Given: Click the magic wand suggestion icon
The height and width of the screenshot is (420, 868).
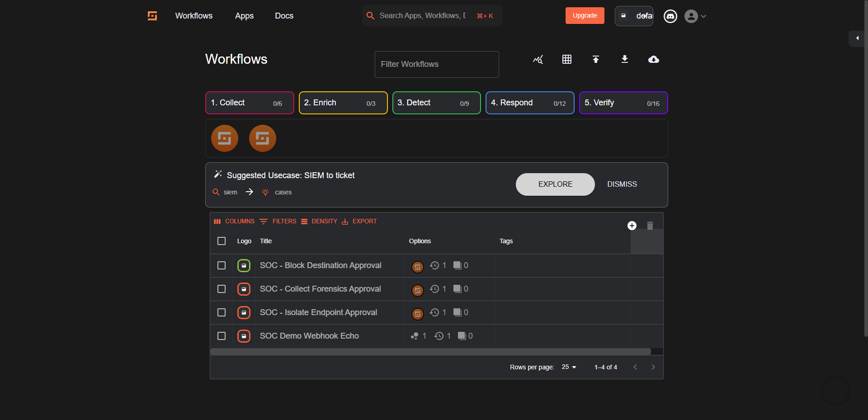Looking at the screenshot, I should coord(218,174).
